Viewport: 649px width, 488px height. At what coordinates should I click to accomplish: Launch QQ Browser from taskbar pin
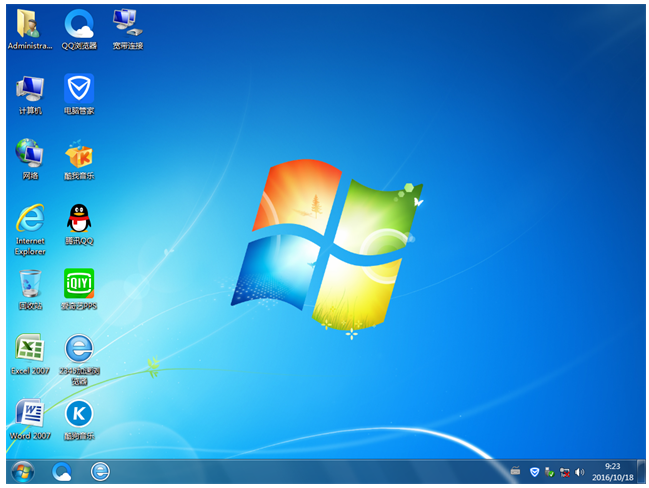(x=62, y=470)
